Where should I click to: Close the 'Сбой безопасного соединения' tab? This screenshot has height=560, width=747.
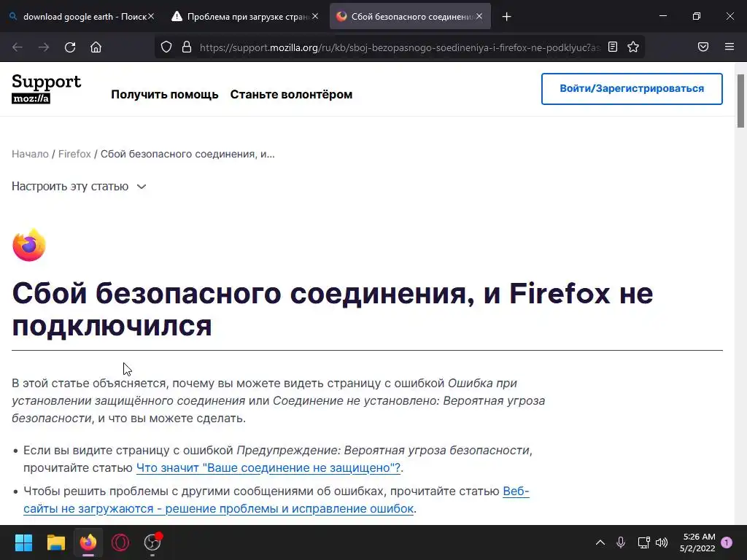[479, 16]
